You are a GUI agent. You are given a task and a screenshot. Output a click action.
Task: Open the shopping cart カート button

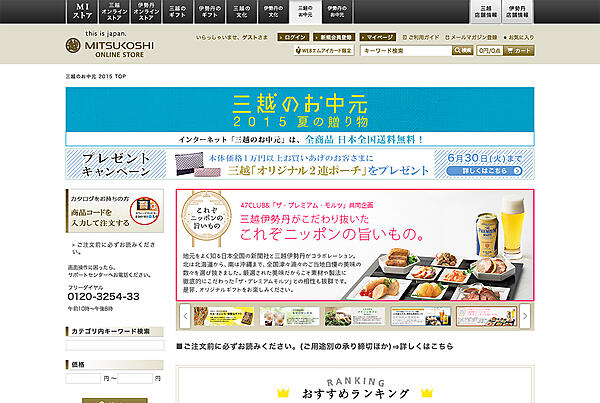click(519, 51)
